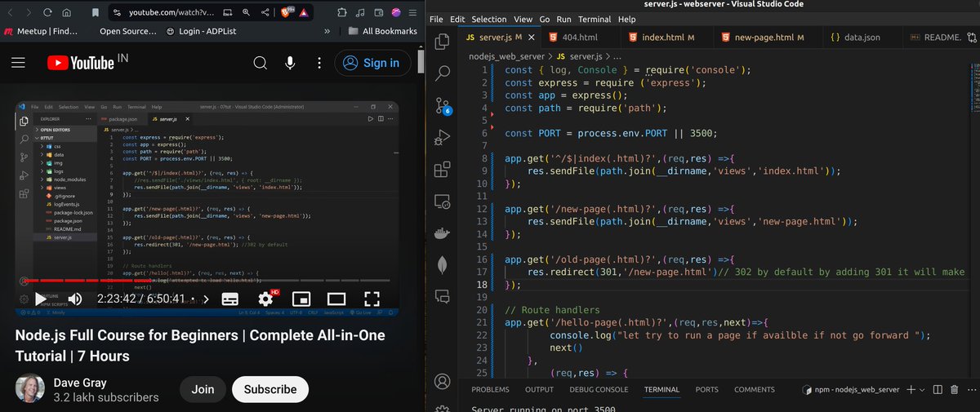Image resolution: width=980 pixels, height=412 pixels.
Task: Open Meetup bookmark in bookmarks bar
Action: [x=39, y=31]
